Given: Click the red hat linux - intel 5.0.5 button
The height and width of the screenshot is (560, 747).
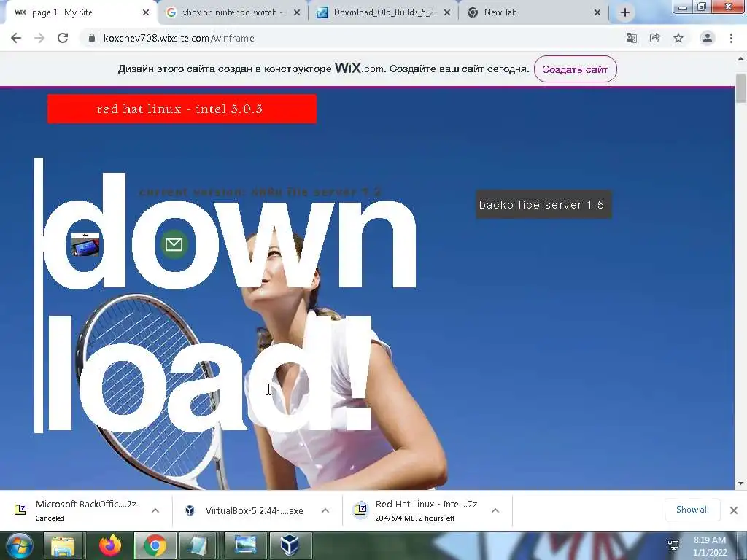Looking at the screenshot, I should coord(182,109).
